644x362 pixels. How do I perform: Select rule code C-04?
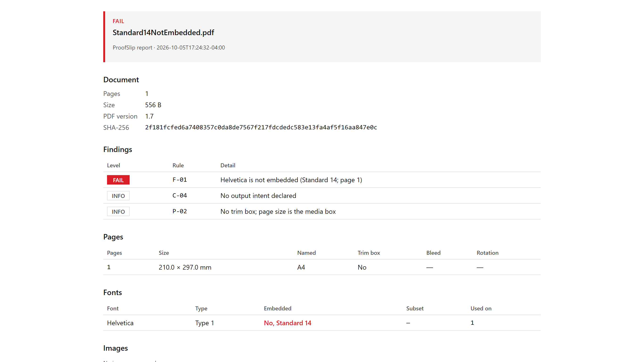coord(180,196)
